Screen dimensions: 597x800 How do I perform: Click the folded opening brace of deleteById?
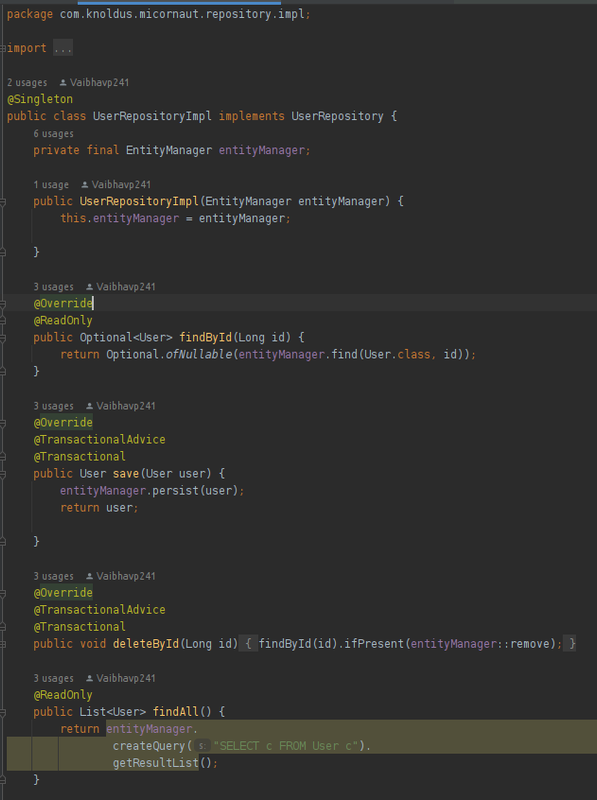click(248, 644)
